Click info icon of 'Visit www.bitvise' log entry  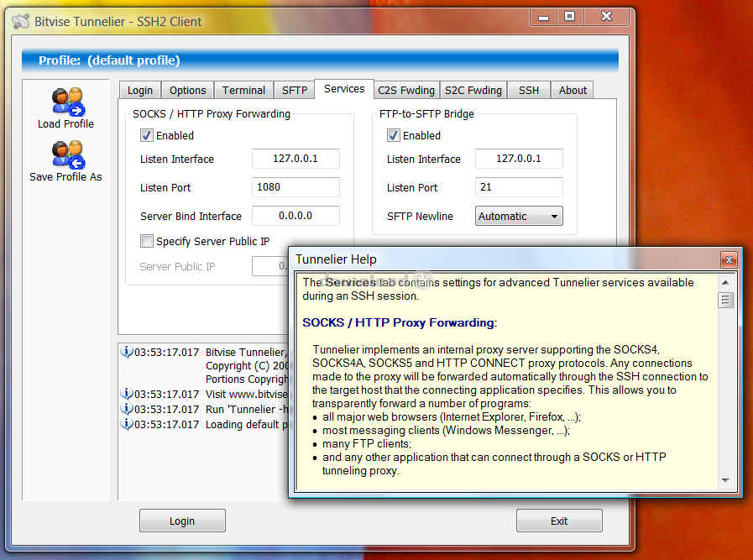126,394
